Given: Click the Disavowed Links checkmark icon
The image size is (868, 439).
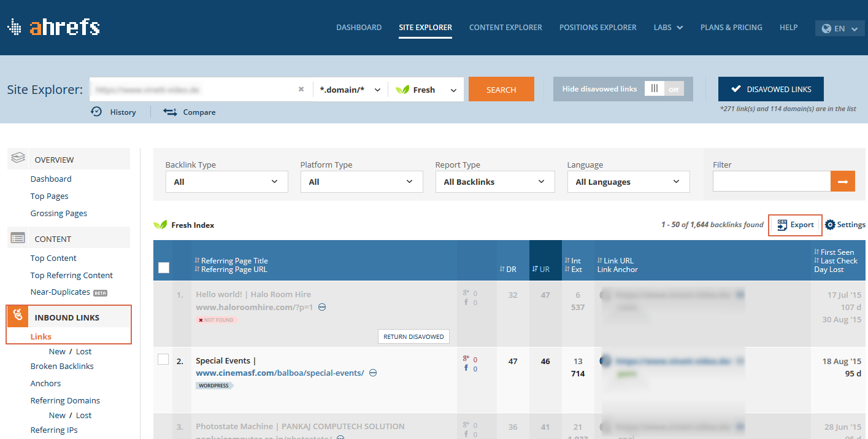Looking at the screenshot, I should pos(736,89).
